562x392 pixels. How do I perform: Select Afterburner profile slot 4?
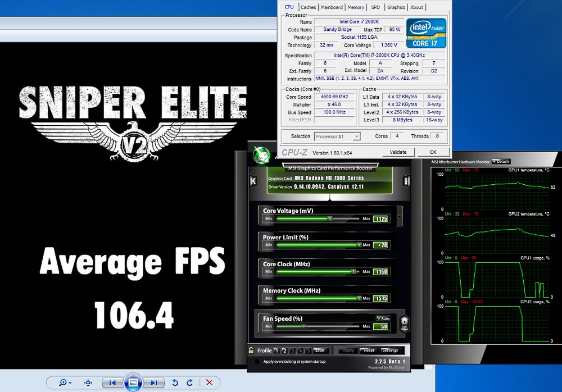click(x=300, y=350)
